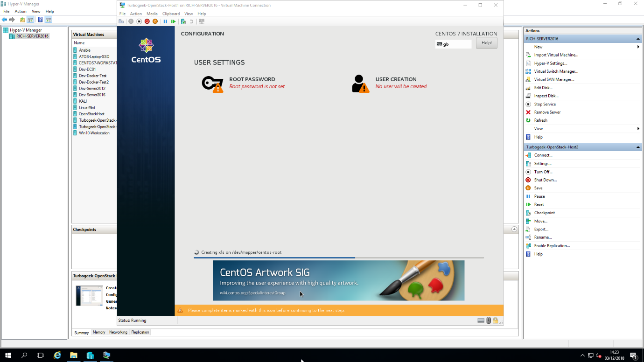The width and height of the screenshot is (644, 362).
Task: Collapse the Turbogeek-OpenStack-Host2 actions section
Action: pos(638,147)
